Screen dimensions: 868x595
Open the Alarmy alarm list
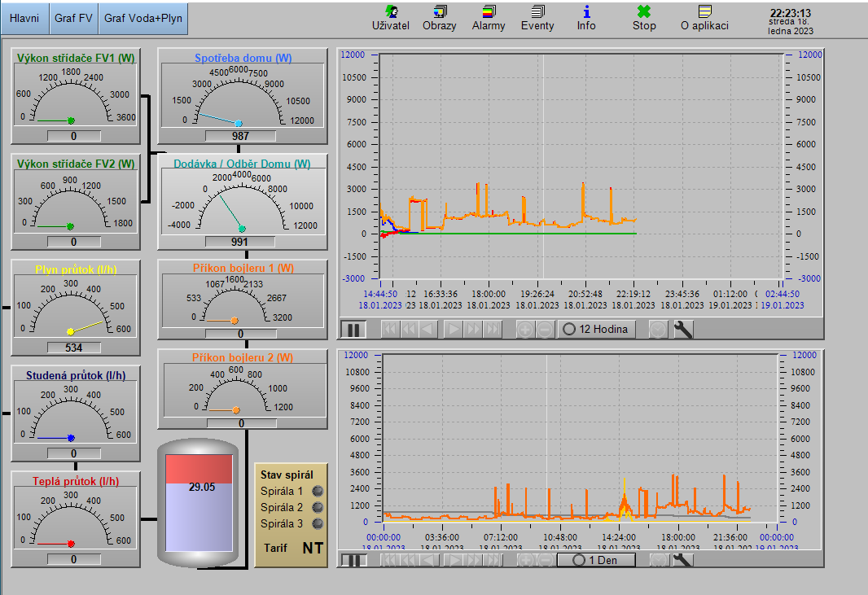coord(489,17)
